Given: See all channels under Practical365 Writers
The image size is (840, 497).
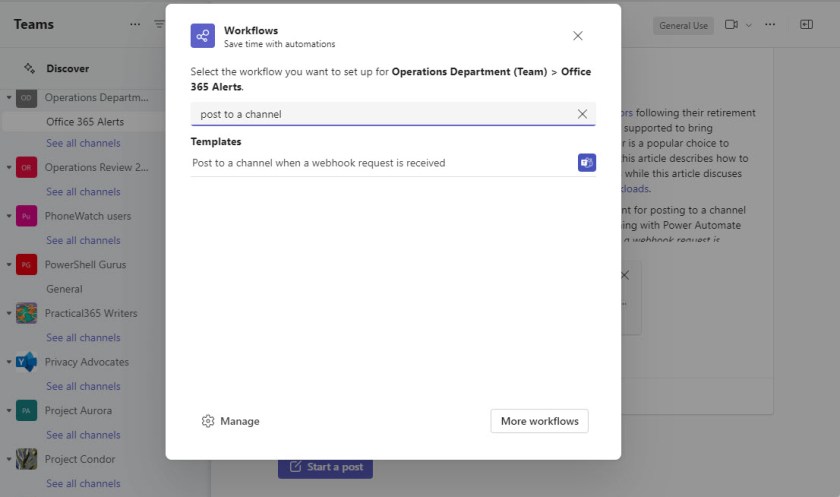Looking at the screenshot, I should coord(83,338).
